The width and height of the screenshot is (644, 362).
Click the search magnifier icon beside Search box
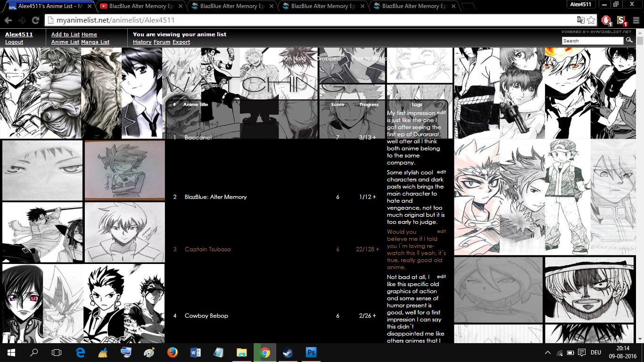629,41
